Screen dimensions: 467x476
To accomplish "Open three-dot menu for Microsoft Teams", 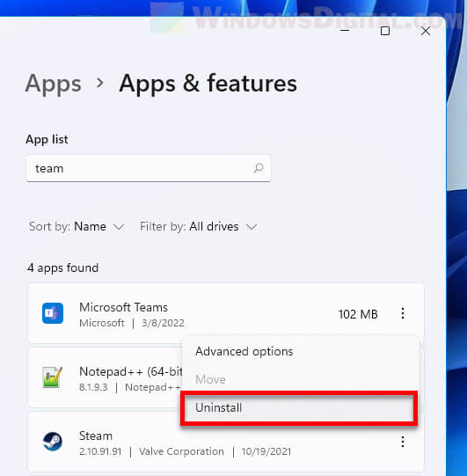I will [403, 313].
